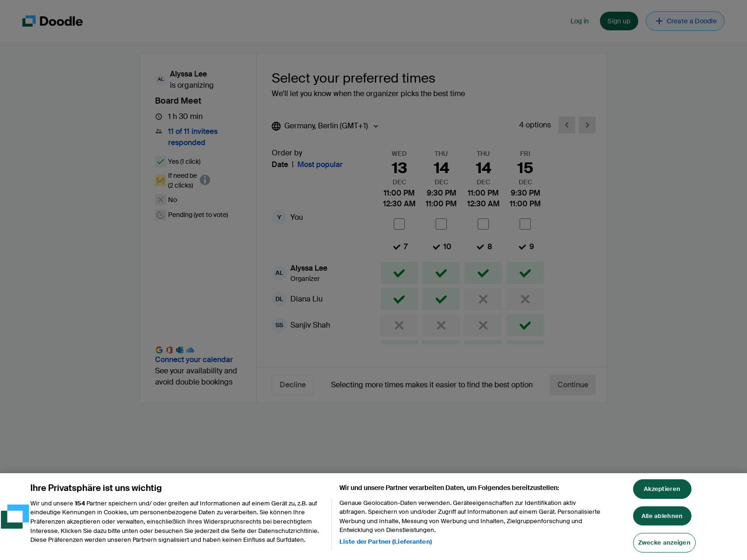Click the Office 365 calendar icon
This screenshot has width=747, height=560.
[169, 350]
